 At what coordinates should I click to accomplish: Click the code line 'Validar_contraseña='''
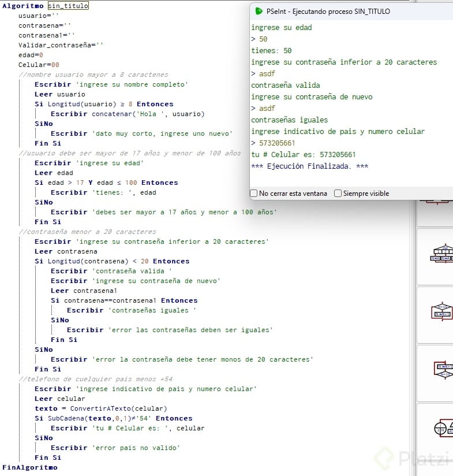[x=61, y=45]
